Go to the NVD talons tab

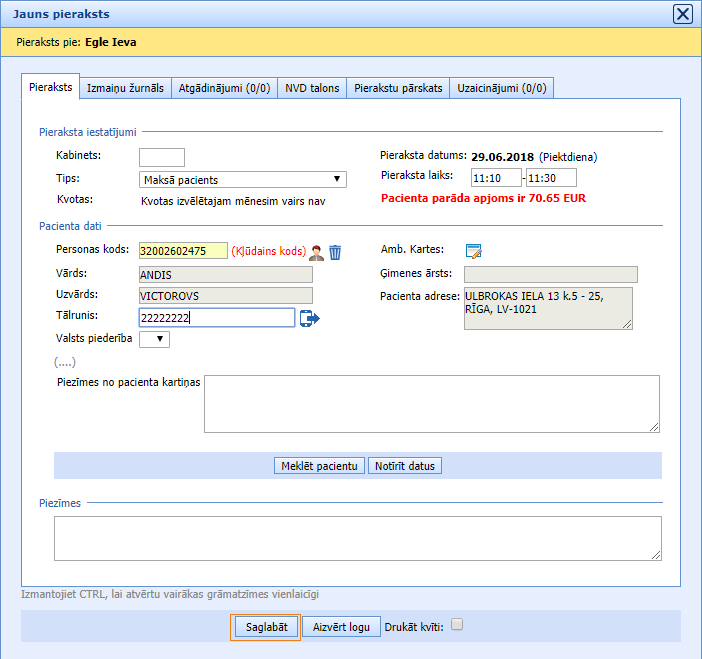(312, 88)
